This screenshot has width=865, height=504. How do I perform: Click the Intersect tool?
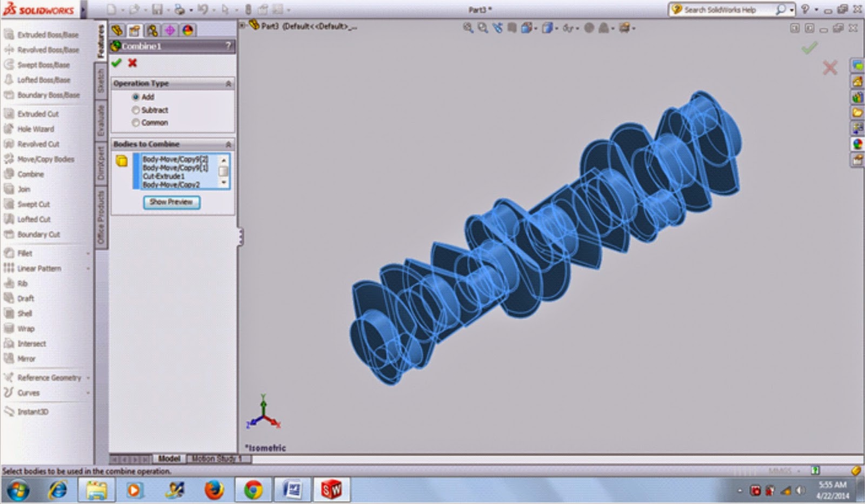tap(25, 344)
